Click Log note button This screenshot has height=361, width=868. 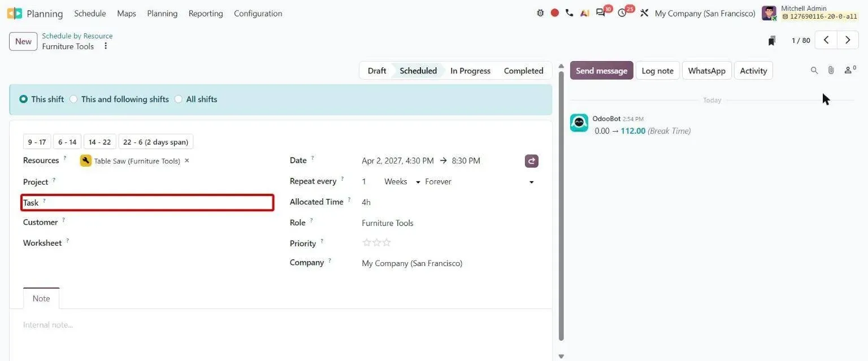pos(657,71)
